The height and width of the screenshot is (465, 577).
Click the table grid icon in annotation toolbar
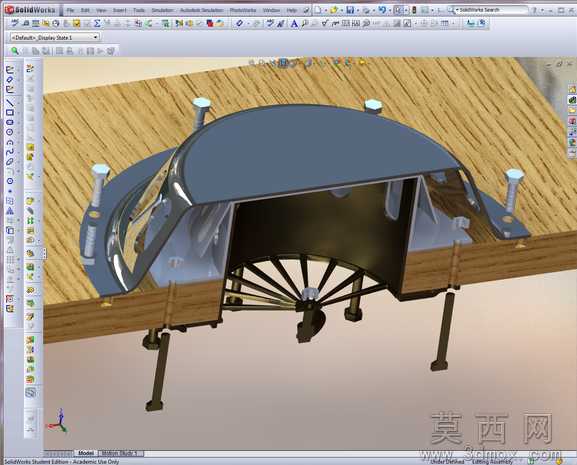[445, 24]
